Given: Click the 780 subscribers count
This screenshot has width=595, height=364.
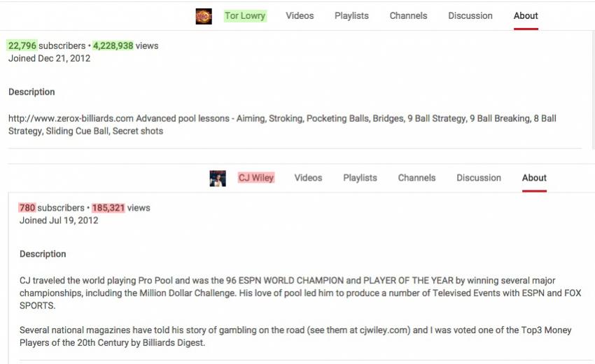Looking at the screenshot, I should click(27, 208).
